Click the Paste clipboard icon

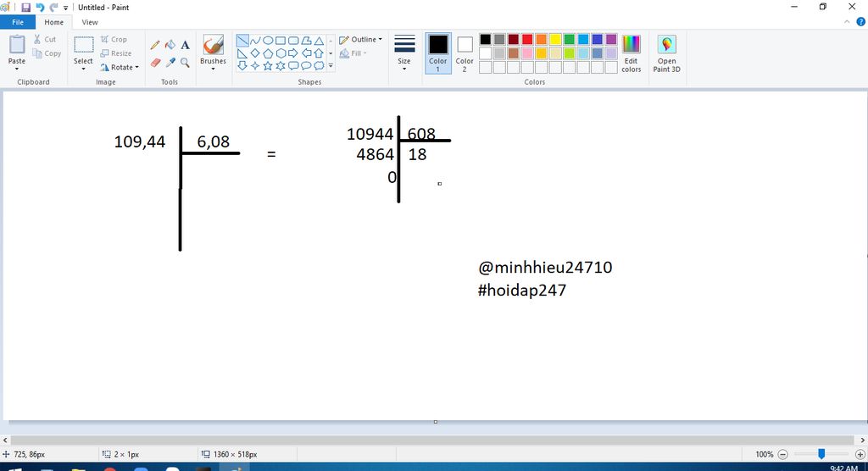(x=17, y=44)
